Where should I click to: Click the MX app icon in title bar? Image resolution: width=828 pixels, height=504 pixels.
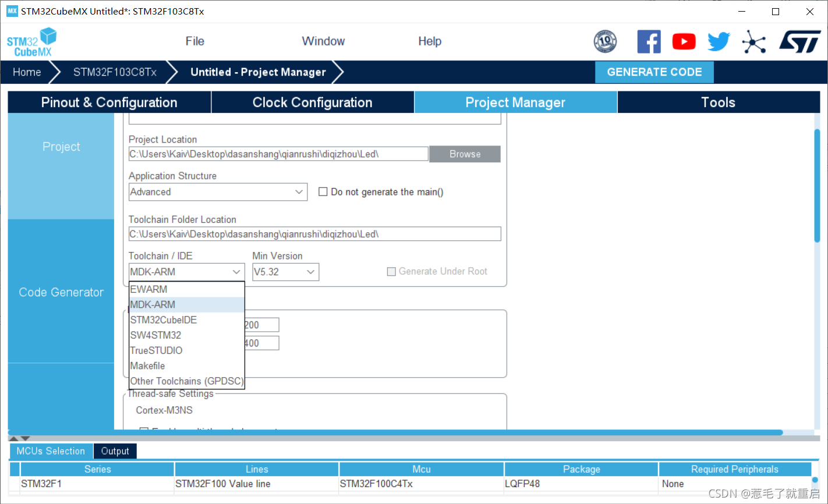[12, 11]
